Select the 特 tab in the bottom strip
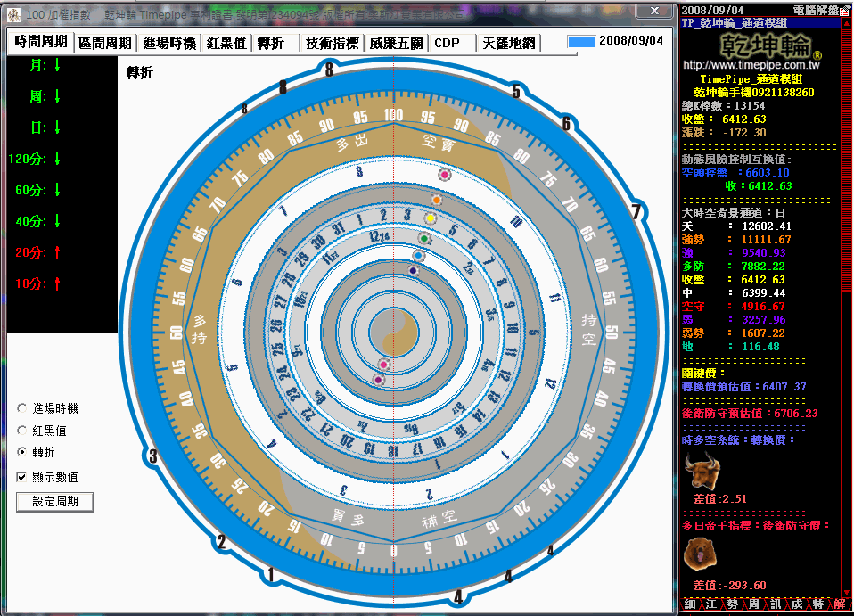Screen dimensions: 854x616 pyautogui.click(x=818, y=604)
